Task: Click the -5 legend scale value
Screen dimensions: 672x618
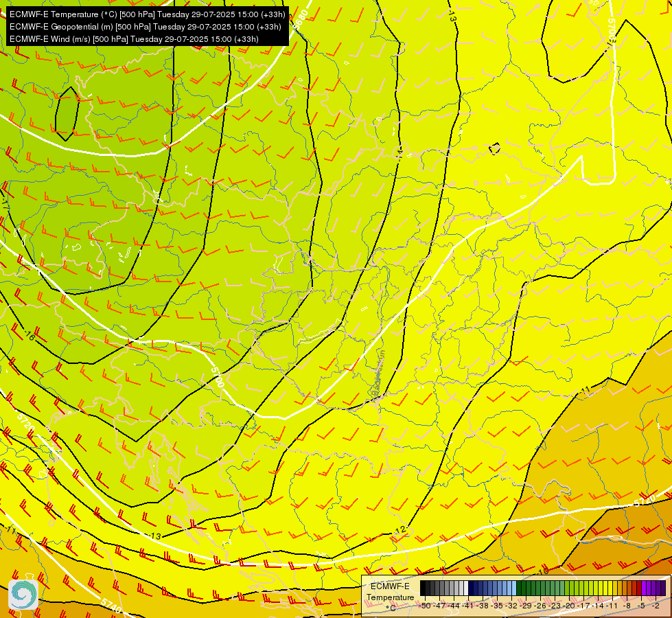Action: click(x=640, y=606)
